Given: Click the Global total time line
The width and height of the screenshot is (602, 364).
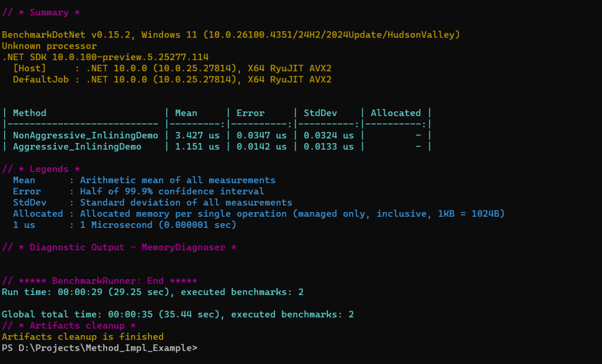Looking at the screenshot, I should pyautogui.click(x=178, y=315).
